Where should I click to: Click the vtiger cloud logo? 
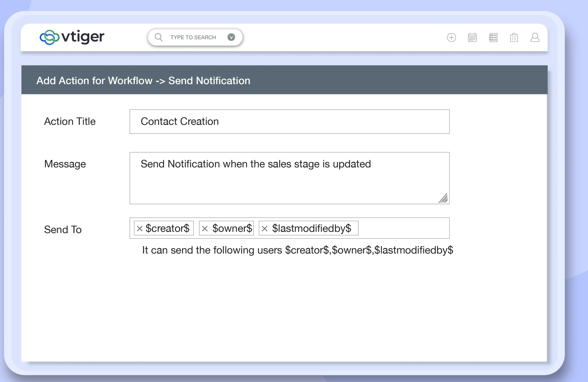coord(49,37)
